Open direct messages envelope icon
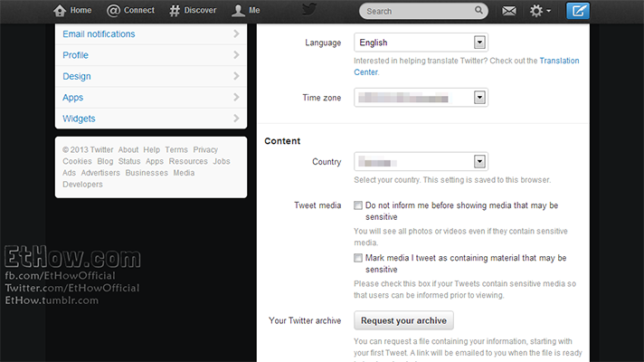 click(509, 11)
